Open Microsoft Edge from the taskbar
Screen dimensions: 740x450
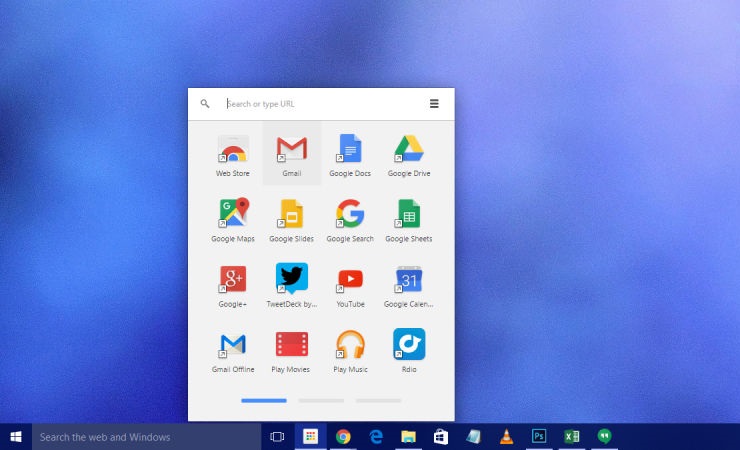(x=376, y=437)
